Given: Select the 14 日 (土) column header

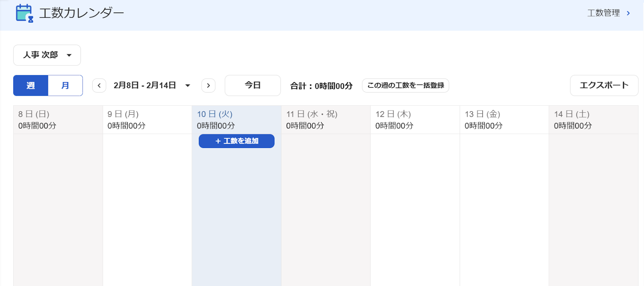Looking at the screenshot, I should click(594, 120).
